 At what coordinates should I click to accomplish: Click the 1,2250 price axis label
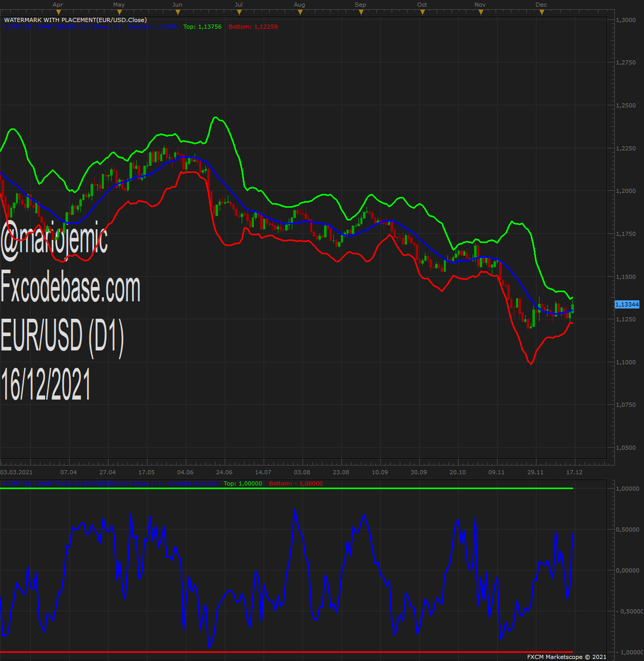coord(626,148)
